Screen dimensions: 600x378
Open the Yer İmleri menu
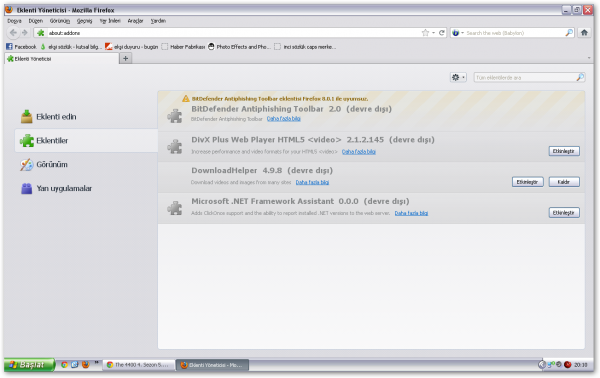pyautogui.click(x=110, y=21)
